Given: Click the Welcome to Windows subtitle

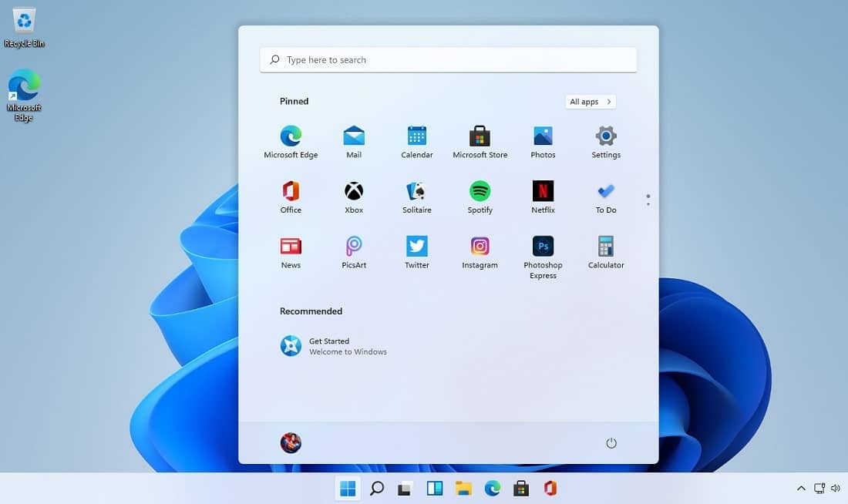Looking at the screenshot, I should tap(348, 351).
